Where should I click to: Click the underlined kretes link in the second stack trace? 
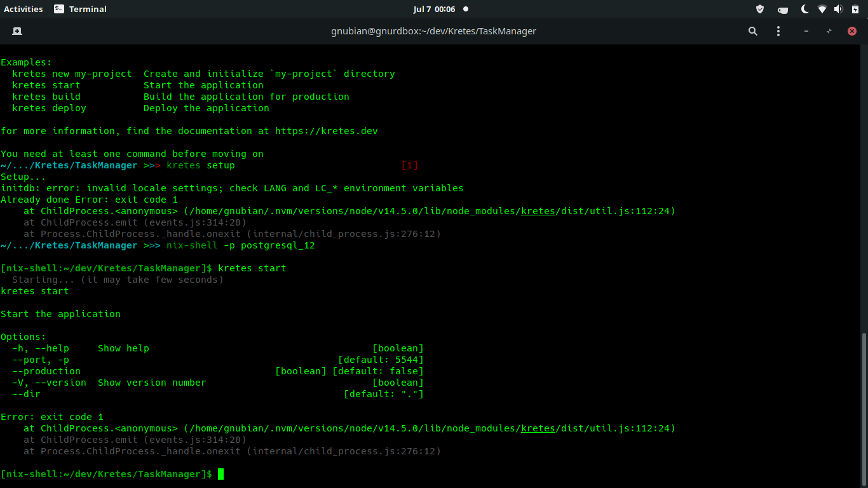point(538,428)
